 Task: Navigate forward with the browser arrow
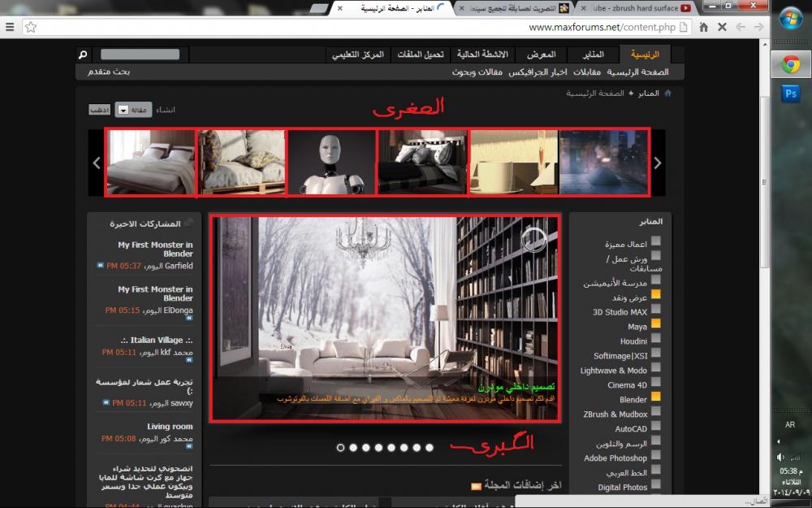pyautogui.click(x=758, y=27)
